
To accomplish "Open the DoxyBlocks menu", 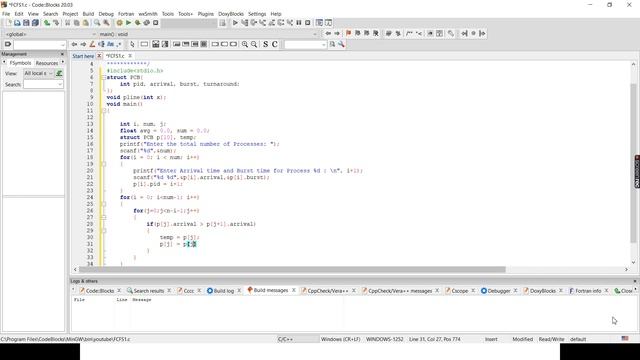I will point(231,14).
